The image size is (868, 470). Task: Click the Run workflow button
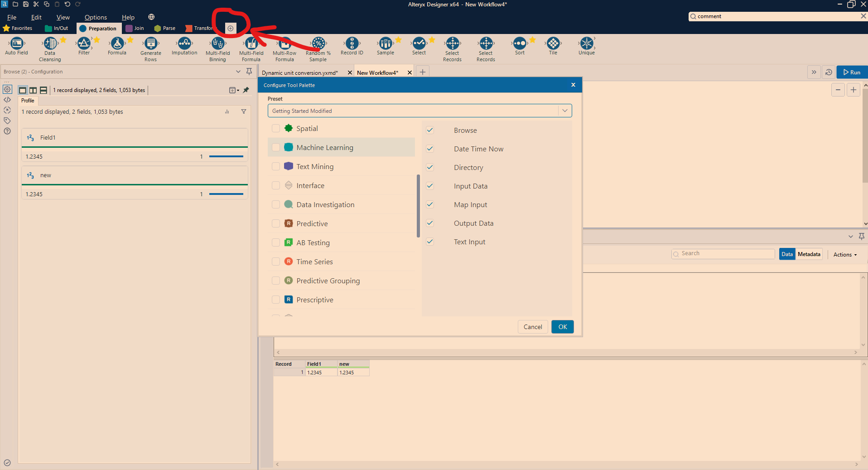click(852, 72)
